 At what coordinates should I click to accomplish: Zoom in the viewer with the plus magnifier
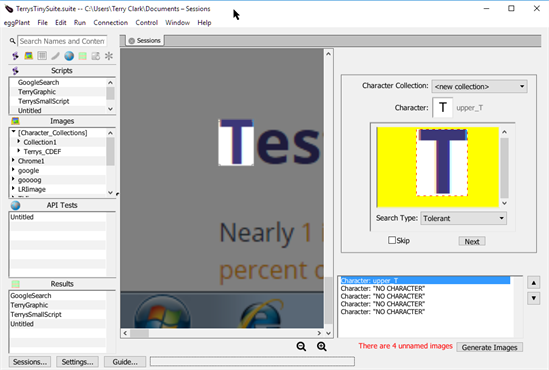(321, 347)
